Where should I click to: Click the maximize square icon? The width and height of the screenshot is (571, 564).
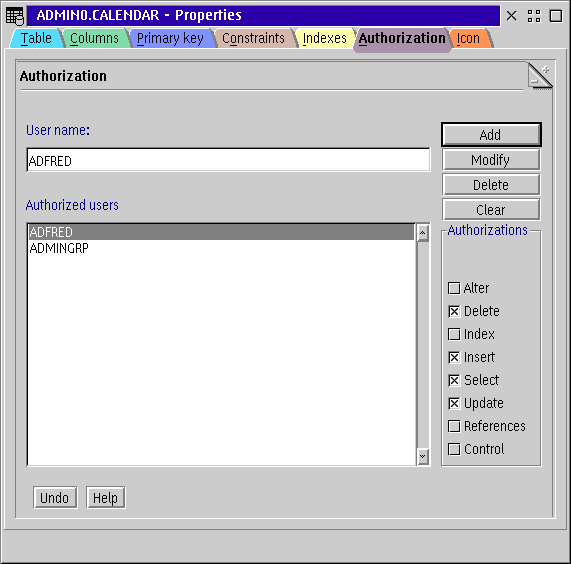click(556, 16)
